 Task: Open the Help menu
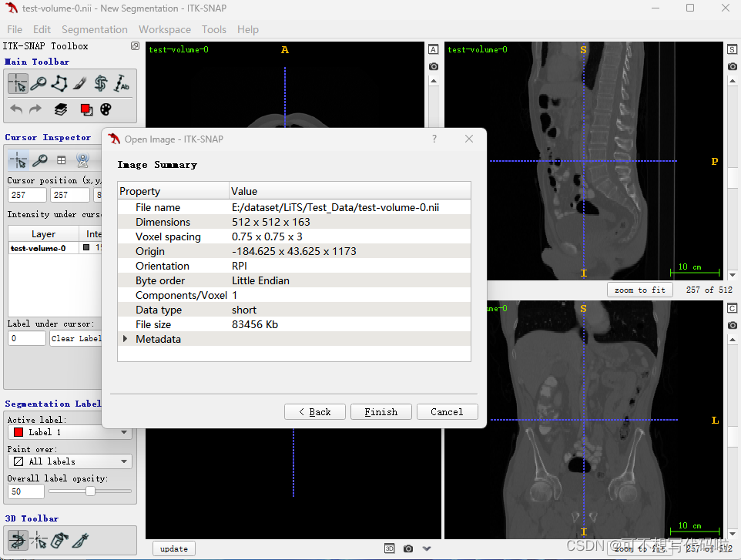[247, 29]
